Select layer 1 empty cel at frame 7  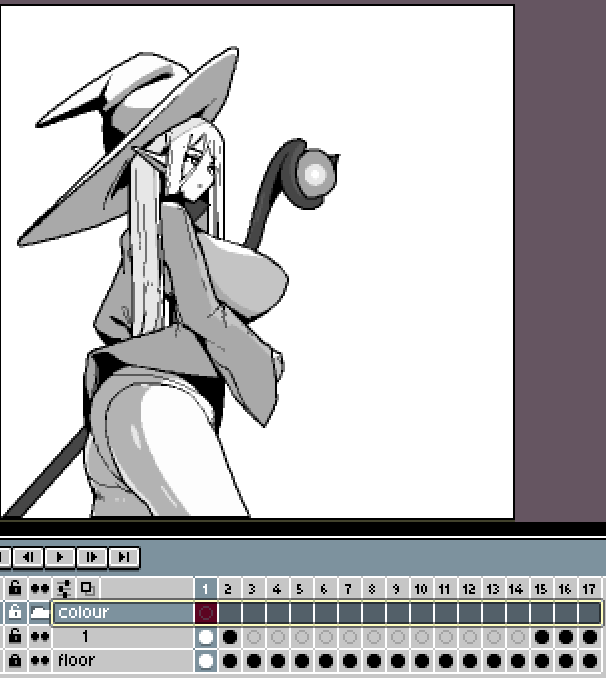coord(349,637)
